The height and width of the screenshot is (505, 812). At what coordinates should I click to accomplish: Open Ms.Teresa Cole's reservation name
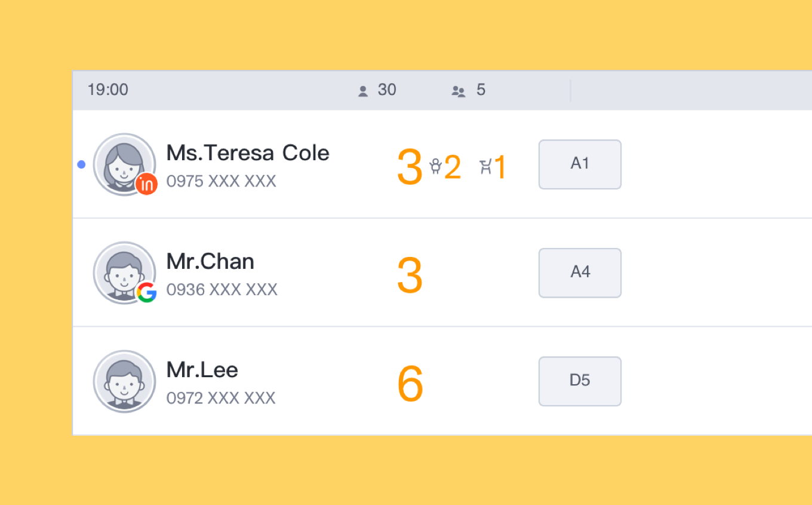pyautogui.click(x=248, y=153)
